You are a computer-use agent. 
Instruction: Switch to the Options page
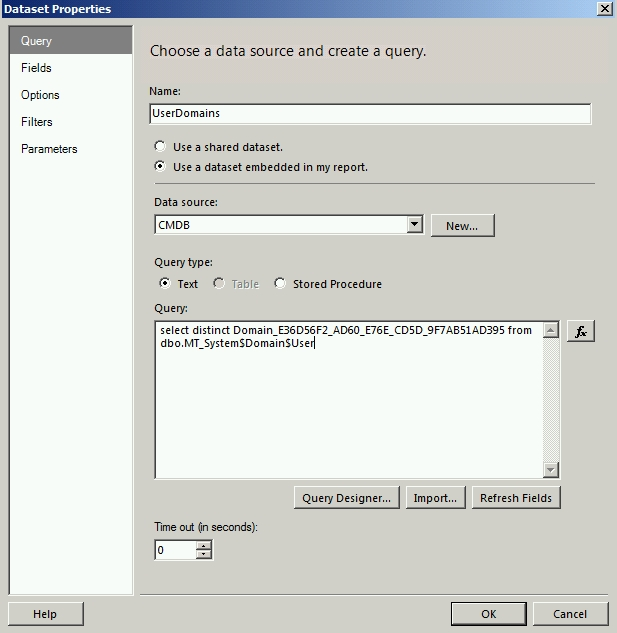[x=40, y=95]
